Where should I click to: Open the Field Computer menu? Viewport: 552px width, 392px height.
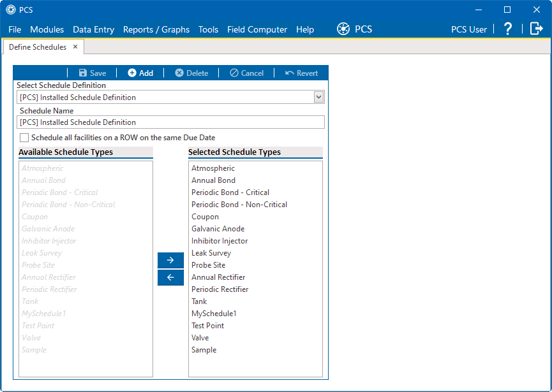pos(257,29)
